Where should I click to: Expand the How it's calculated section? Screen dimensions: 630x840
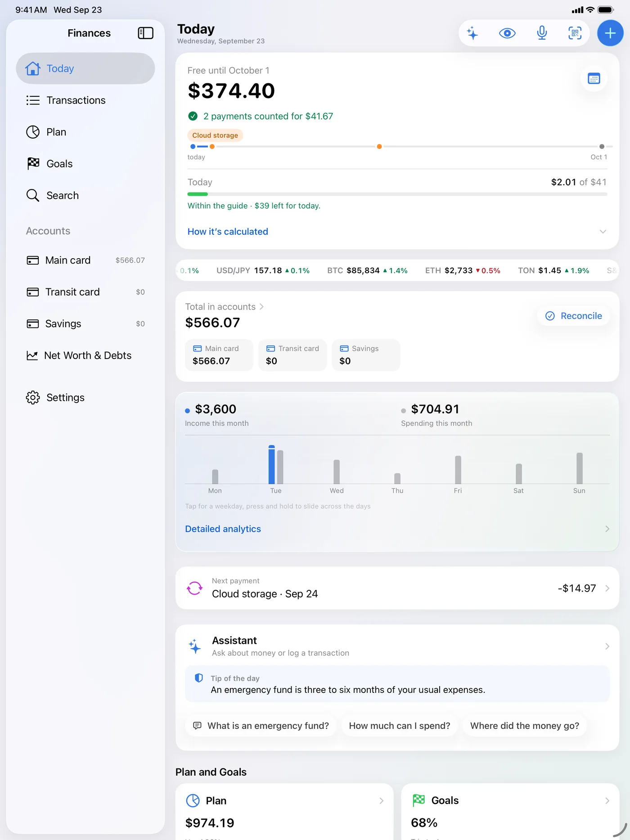[397, 231]
